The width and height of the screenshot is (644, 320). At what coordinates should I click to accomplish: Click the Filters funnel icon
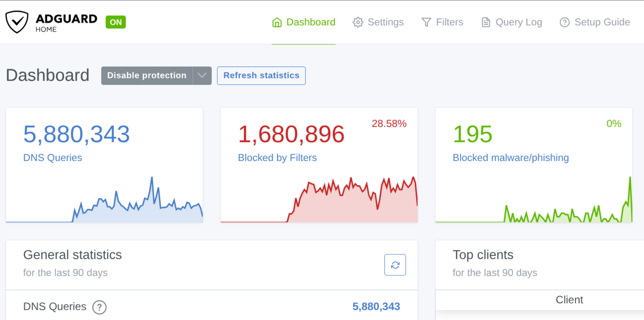pos(426,22)
